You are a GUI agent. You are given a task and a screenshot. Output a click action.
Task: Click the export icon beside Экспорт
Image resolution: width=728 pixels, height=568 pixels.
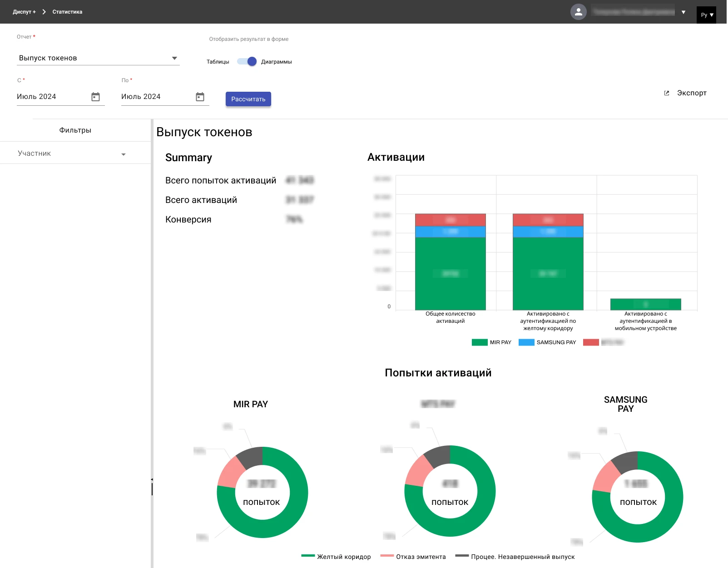(667, 93)
